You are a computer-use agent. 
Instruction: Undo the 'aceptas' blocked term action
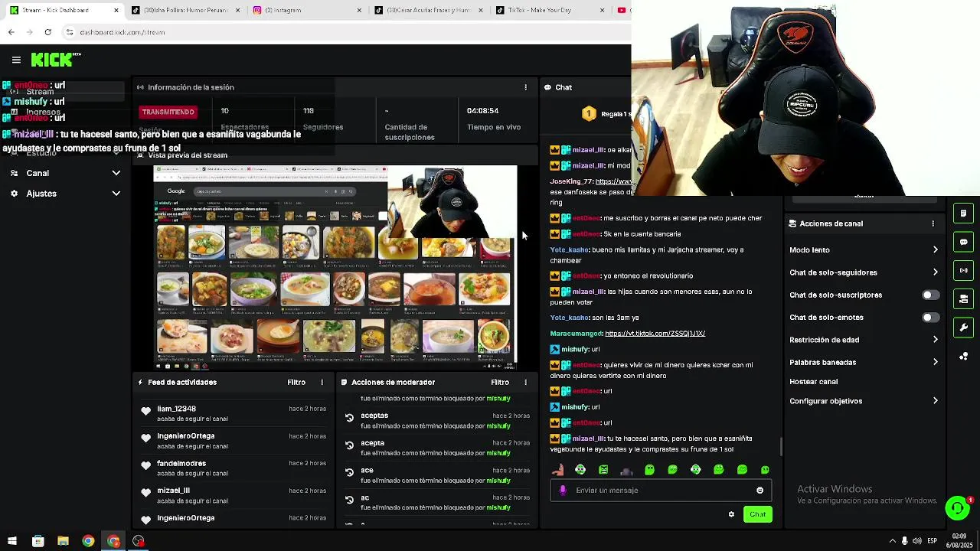point(349,418)
